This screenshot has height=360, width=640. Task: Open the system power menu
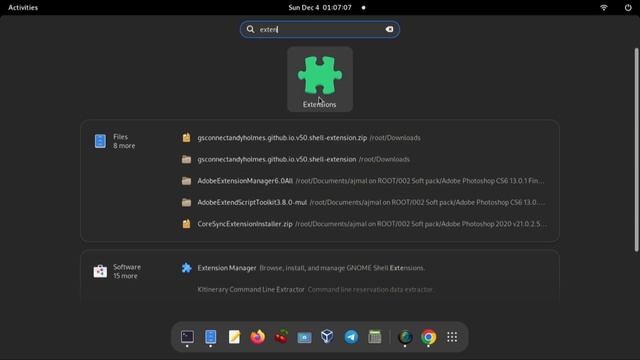tap(628, 7)
